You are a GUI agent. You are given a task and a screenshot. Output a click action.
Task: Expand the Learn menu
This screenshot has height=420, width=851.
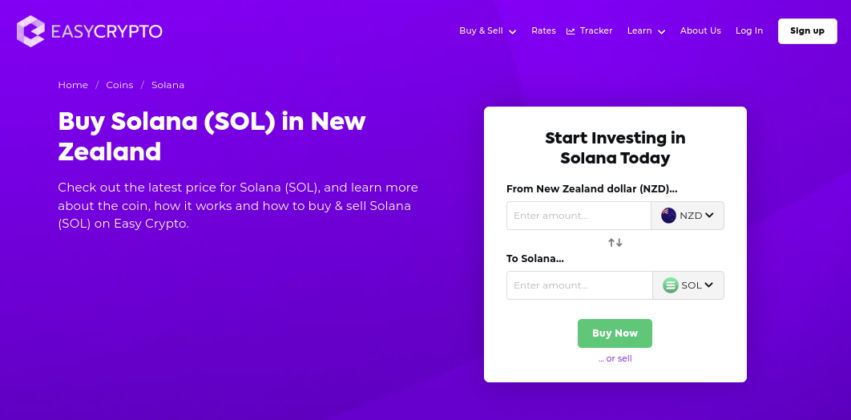[x=646, y=31]
